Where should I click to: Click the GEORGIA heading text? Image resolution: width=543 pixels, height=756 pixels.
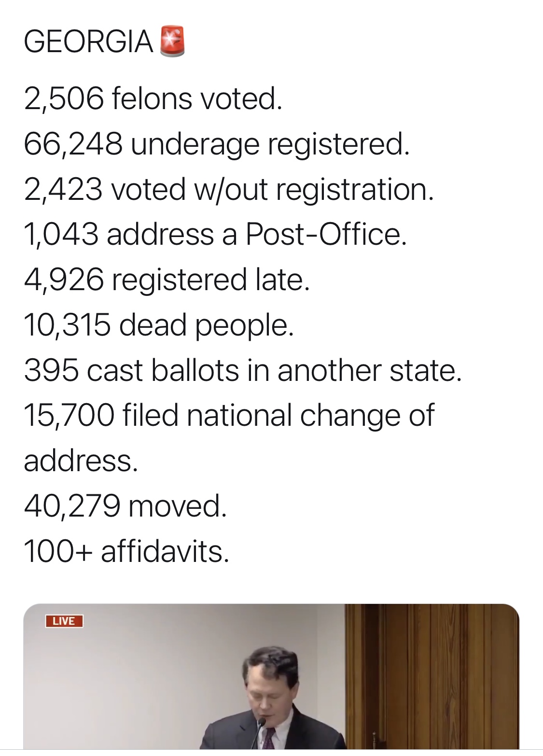(88, 42)
